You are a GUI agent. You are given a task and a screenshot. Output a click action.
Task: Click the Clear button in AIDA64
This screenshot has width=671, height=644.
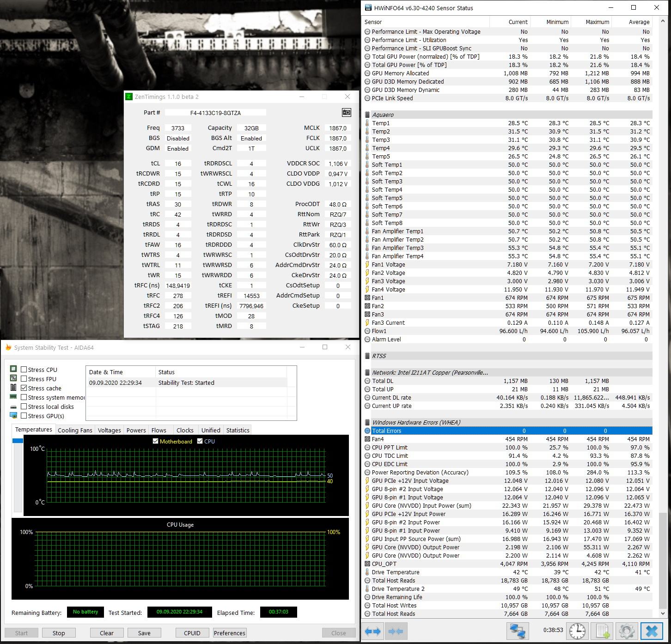[107, 633]
